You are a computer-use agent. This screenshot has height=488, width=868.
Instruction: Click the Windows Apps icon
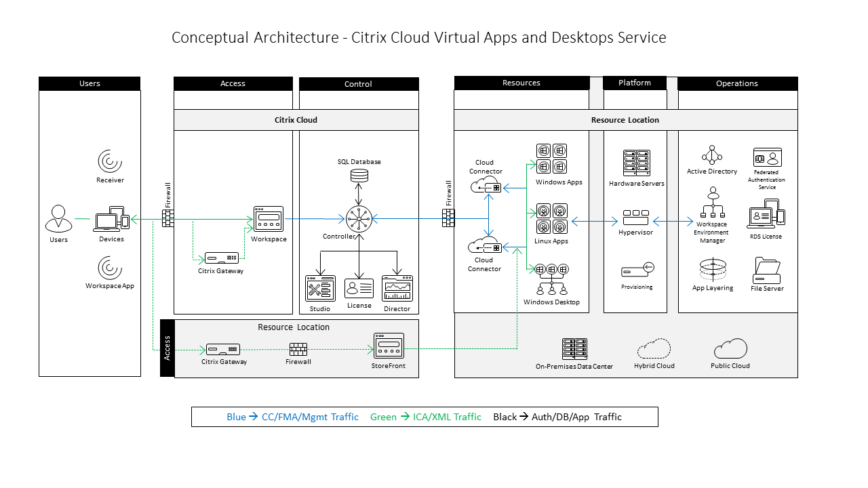tap(551, 159)
